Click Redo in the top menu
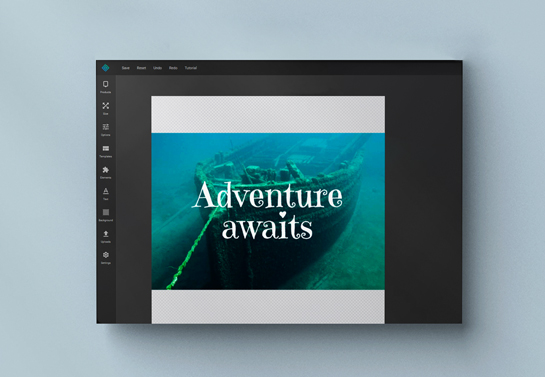Screen dimensions: 545x377 click(173, 68)
